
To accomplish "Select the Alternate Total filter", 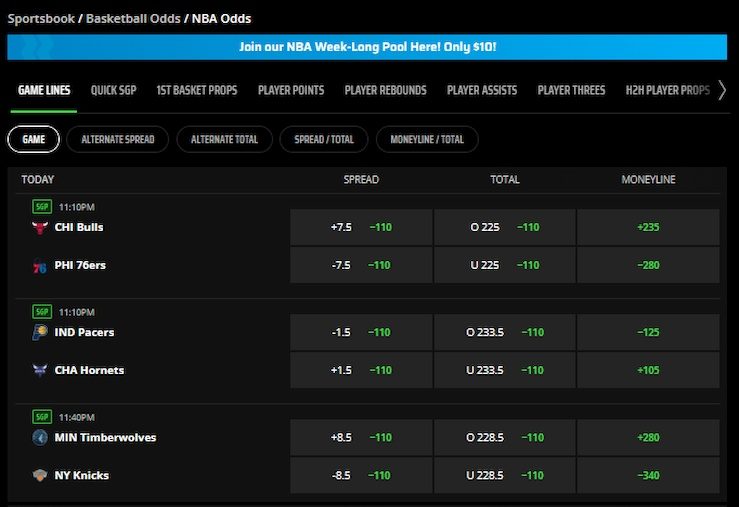I will [x=224, y=139].
